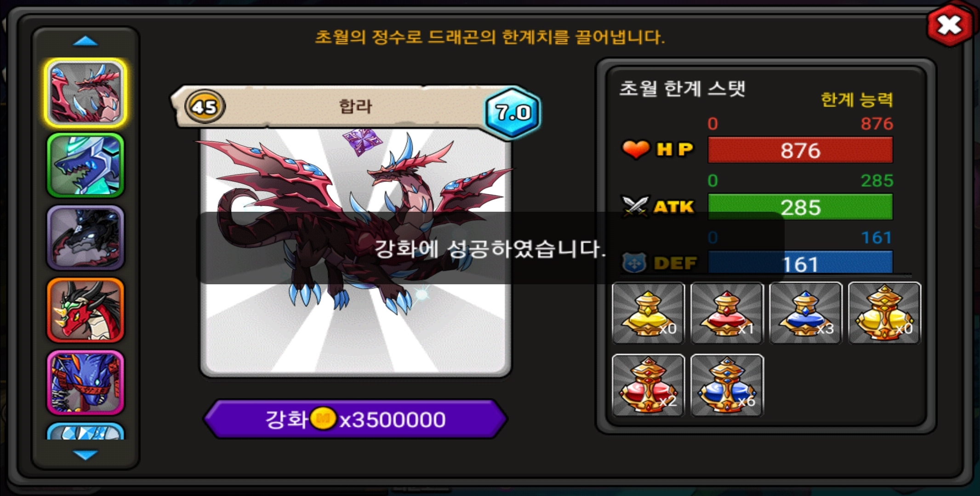Click the 7.0 hexagon grade badge
This screenshot has height=496, width=980.
[x=513, y=112]
